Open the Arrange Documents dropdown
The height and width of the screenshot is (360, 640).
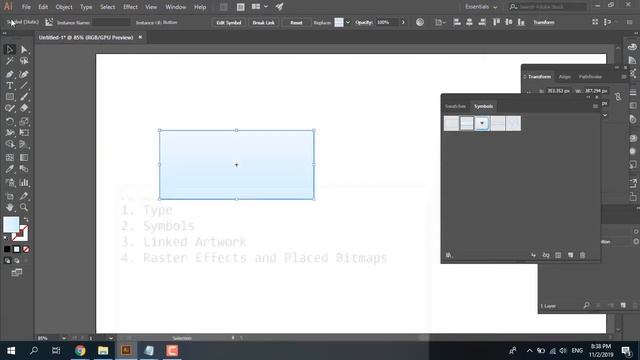(260, 7)
